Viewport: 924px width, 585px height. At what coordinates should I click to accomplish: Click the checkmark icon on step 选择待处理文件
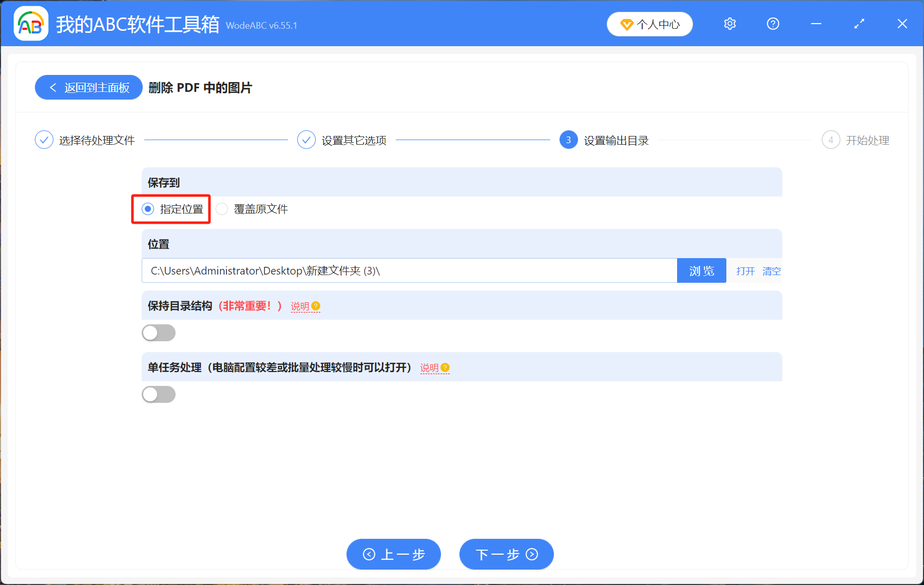[x=44, y=140]
